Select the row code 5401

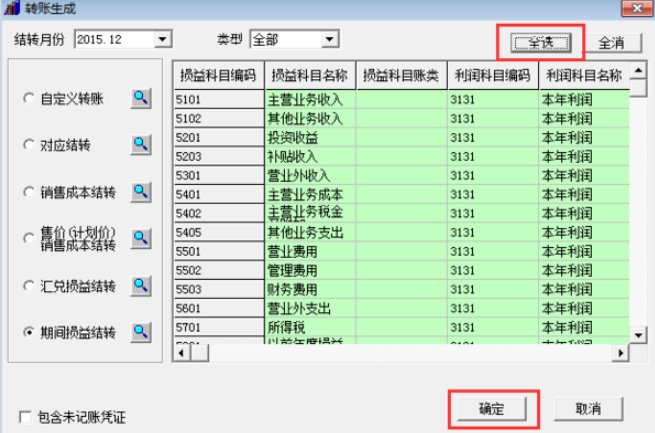coord(219,195)
